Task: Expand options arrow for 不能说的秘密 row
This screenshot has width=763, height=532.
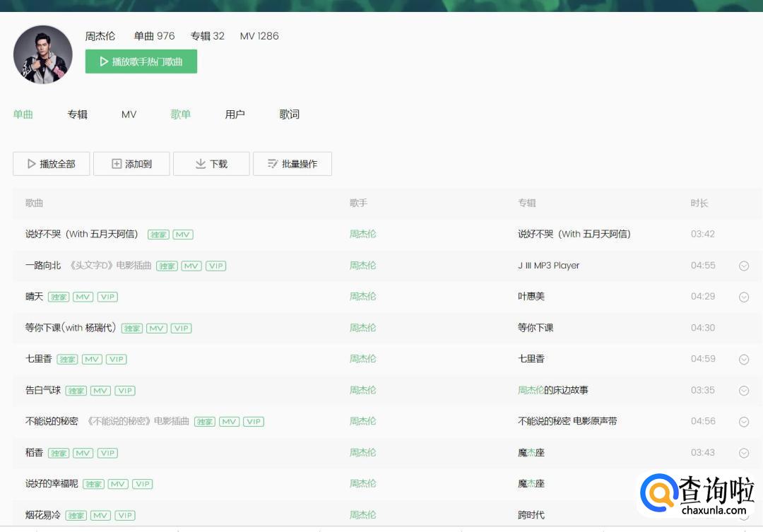Action: [x=744, y=422]
